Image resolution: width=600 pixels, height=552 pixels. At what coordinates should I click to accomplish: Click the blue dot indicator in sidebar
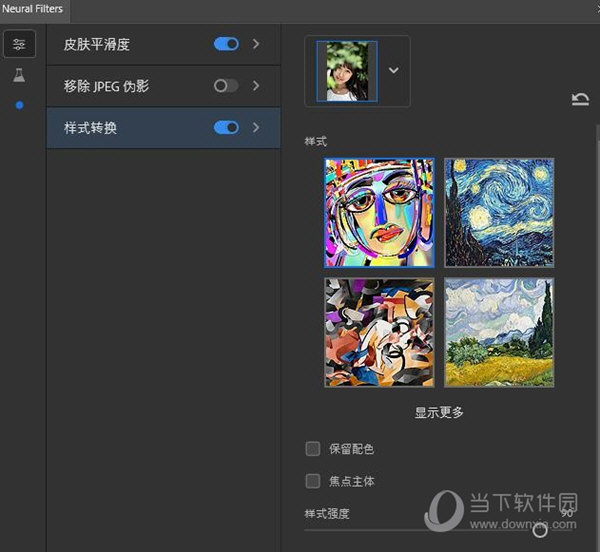point(19,105)
